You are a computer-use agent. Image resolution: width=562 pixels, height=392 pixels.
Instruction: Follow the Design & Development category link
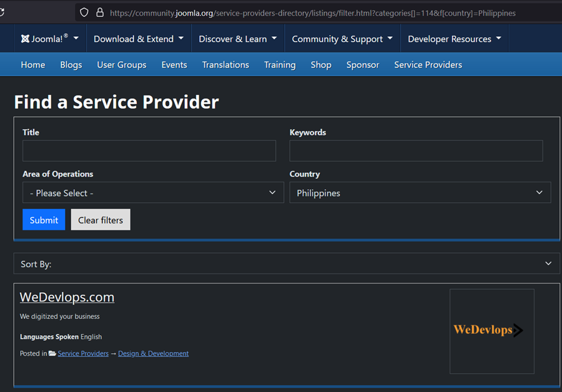coord(153,353)
